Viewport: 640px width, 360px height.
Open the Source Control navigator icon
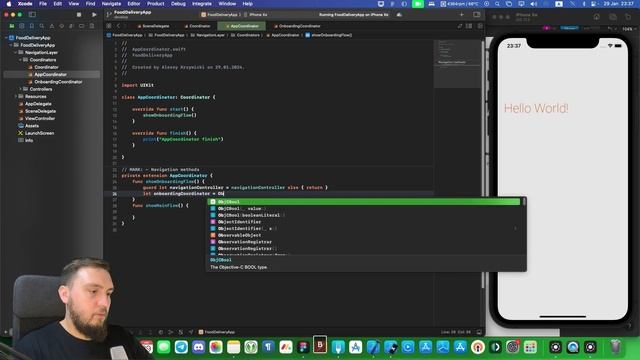pyautogui.click(x=22, y=26)
